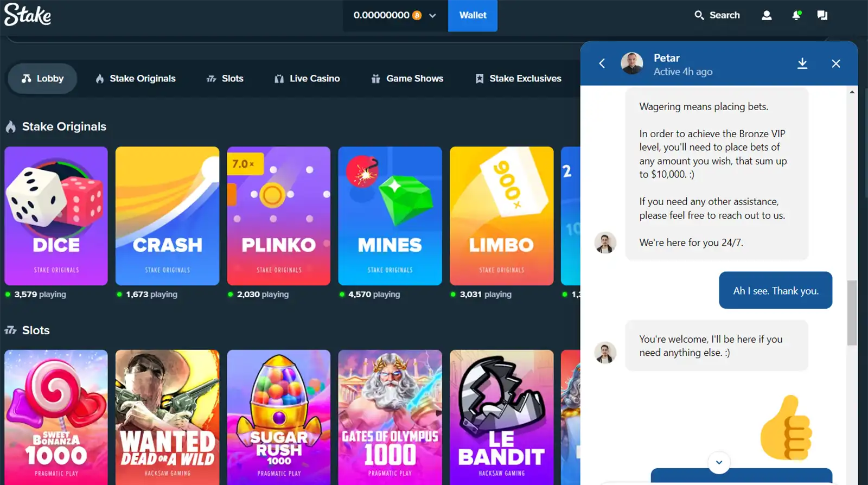This screenshot has width=868, height=485.
Task: Open the Mines game thumbnail
Action: [x=390, y=216]
